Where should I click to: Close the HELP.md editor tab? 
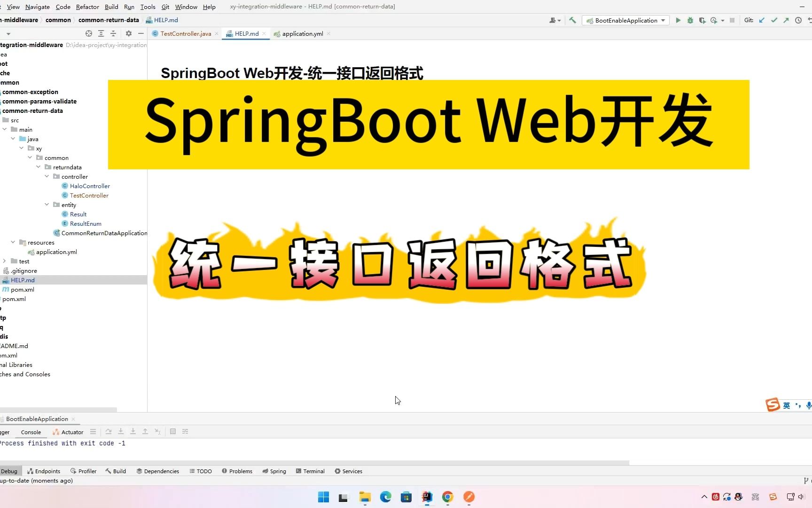pyautogui.click(x=264, y=33)
